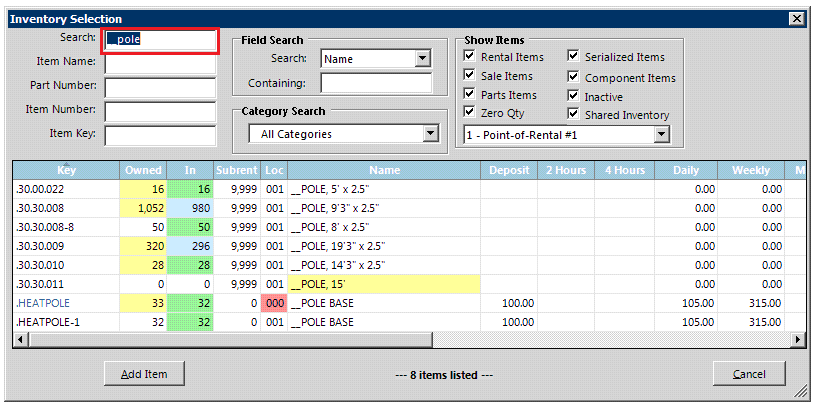Toggle the Rental Items checkbox
The height and width of the screenshot is (409, 818).
tap(470, 58)
